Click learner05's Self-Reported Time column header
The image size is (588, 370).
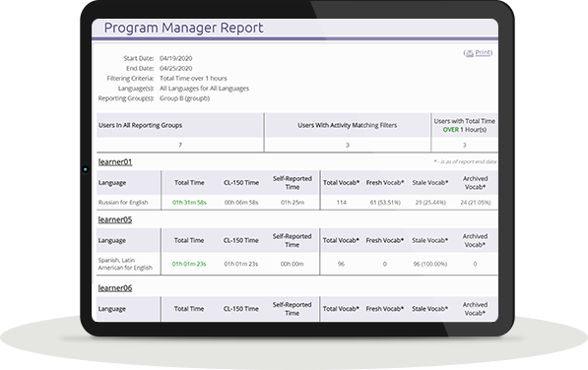click(x=293, y=240)
